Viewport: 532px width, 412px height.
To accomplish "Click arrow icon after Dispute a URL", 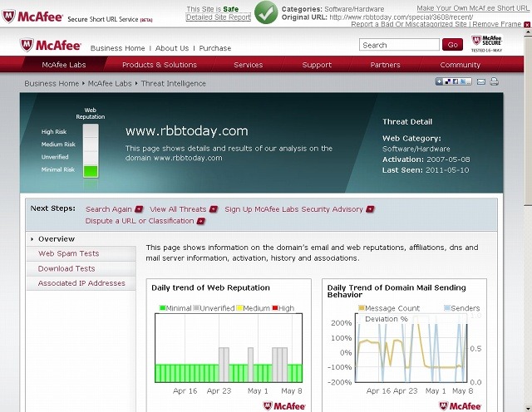I will 201,221.
